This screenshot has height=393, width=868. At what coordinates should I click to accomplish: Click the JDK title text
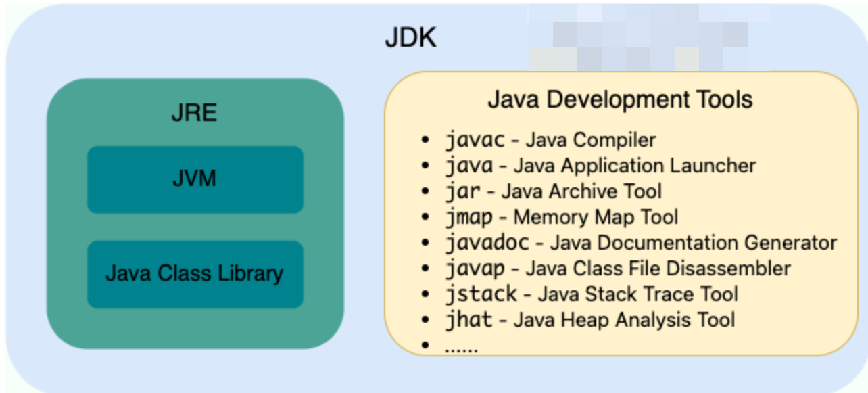[x=410, y=38]
